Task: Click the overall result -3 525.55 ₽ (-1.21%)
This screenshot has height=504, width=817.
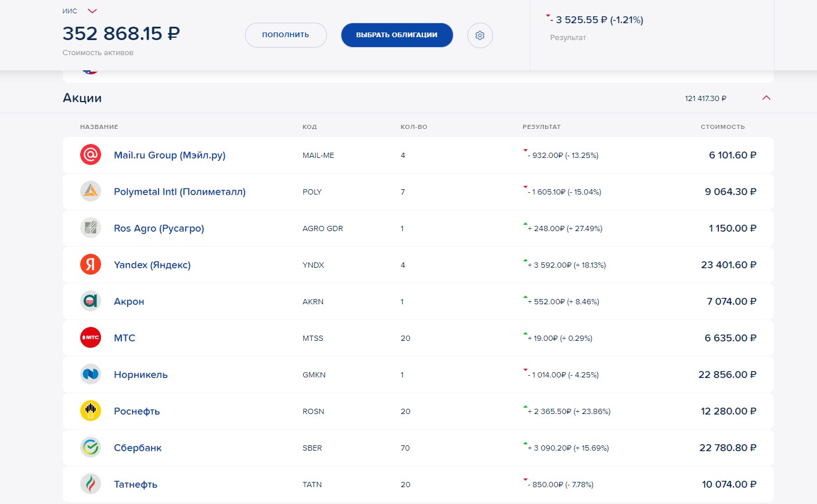Action: pos(596,20)
